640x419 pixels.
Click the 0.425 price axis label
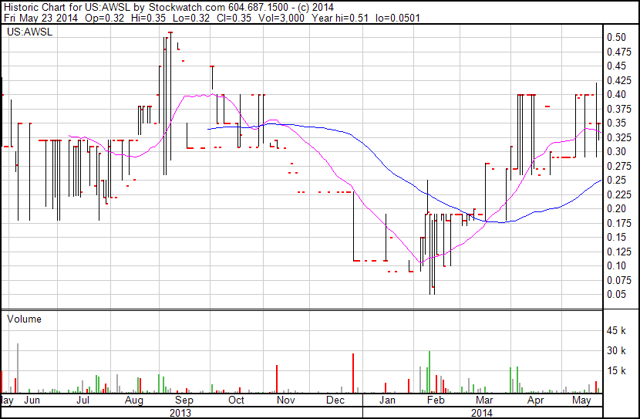coord(619,80)
